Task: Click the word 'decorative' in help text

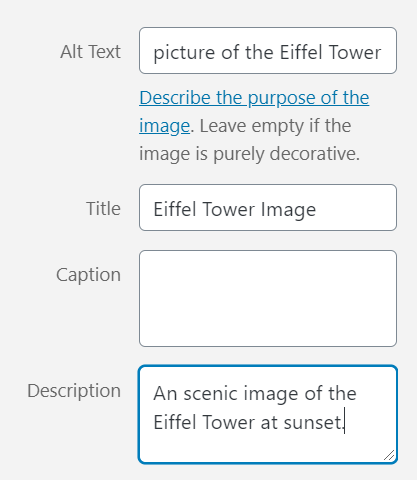Action: (313, 154)
